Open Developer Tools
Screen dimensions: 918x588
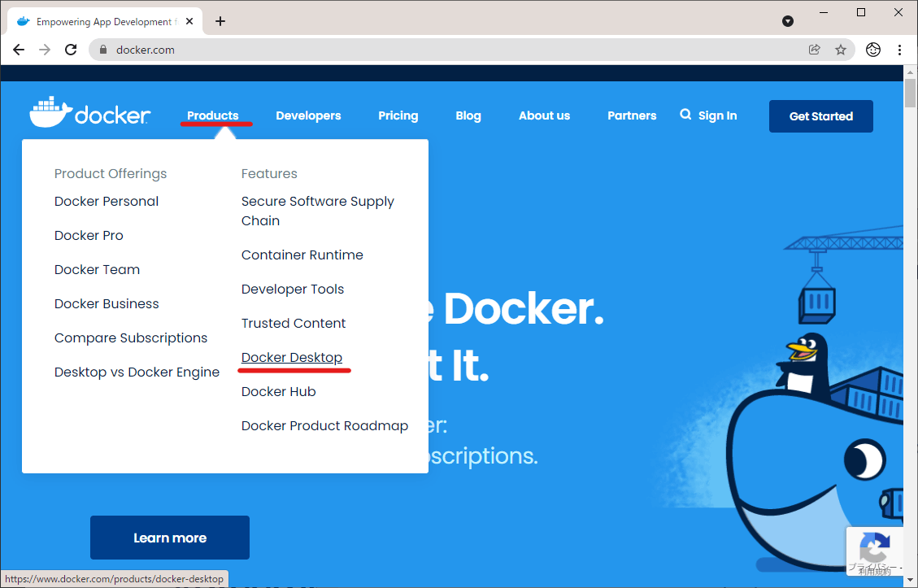click(293, 290)
